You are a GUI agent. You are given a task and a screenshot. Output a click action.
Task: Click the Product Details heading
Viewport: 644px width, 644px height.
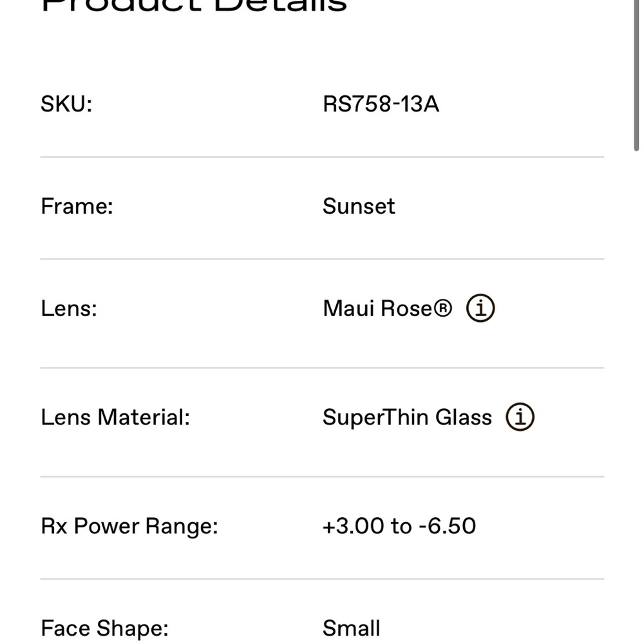(194, 6)
